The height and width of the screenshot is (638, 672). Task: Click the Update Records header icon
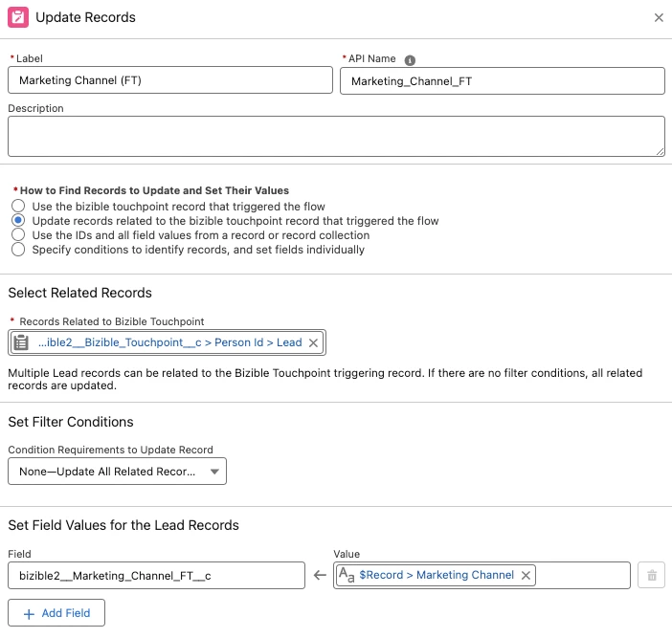pos(18,17)
